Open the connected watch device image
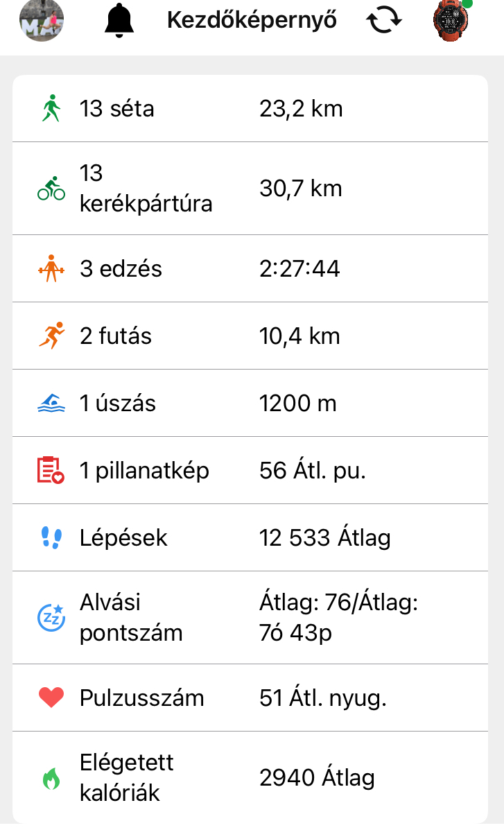The image size is (504, 830). (451, 20)
